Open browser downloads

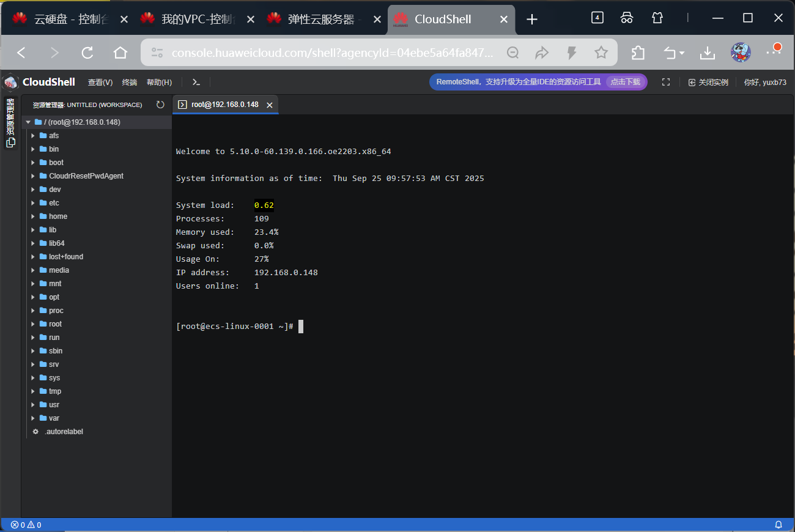pyautogui.click(x=708, y=53)
